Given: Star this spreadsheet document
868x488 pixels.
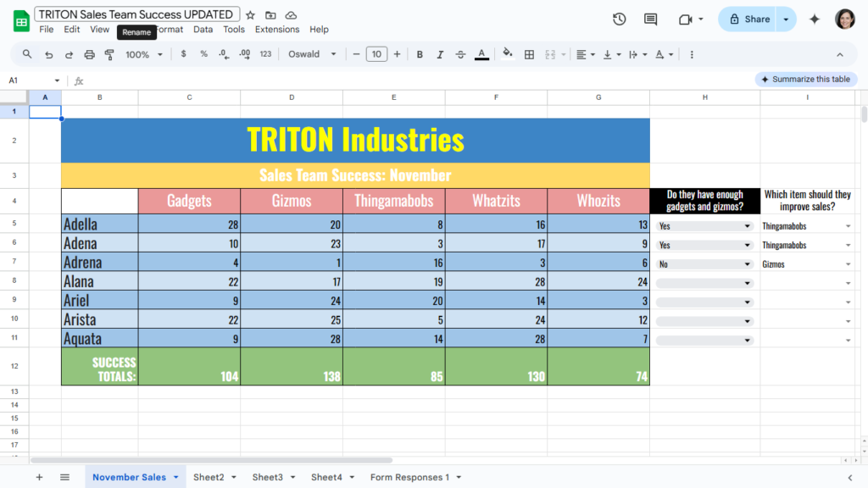Looking at the screenshot, I should pyautogui.click(x=250, y=15).
